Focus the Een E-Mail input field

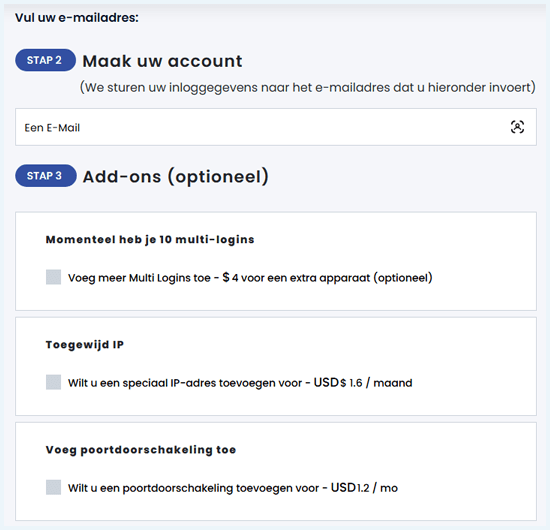(x=276, y=127)
